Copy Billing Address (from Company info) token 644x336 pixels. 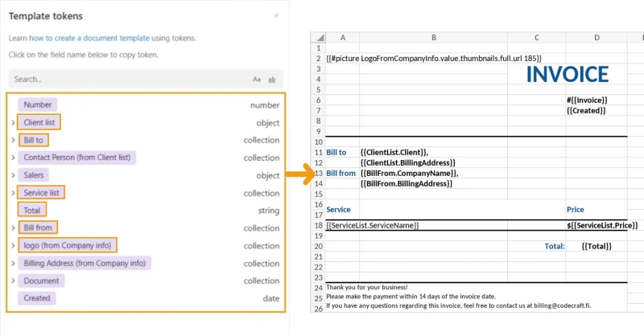[85, 263]
